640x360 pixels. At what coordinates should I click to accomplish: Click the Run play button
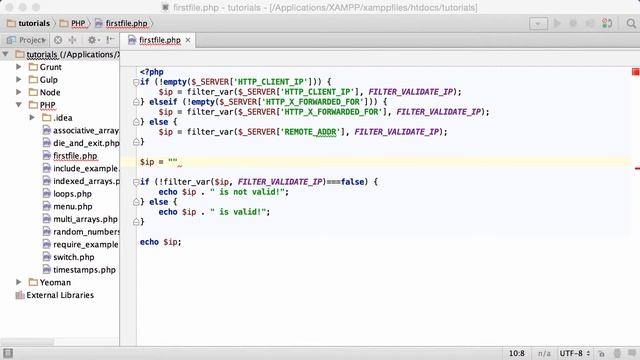coord(557,24)
